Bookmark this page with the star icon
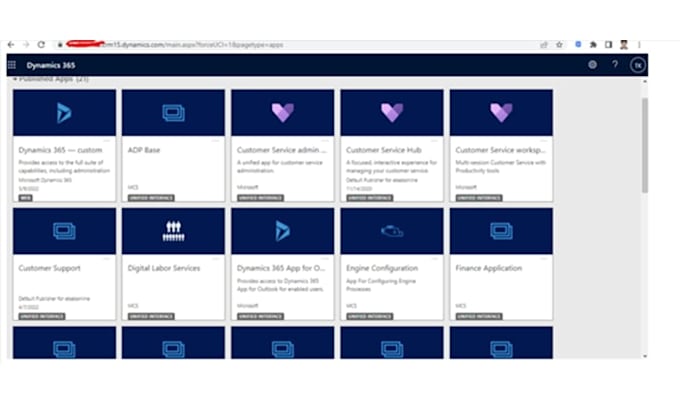The image size is (680, 420). (x=559, y=44)
